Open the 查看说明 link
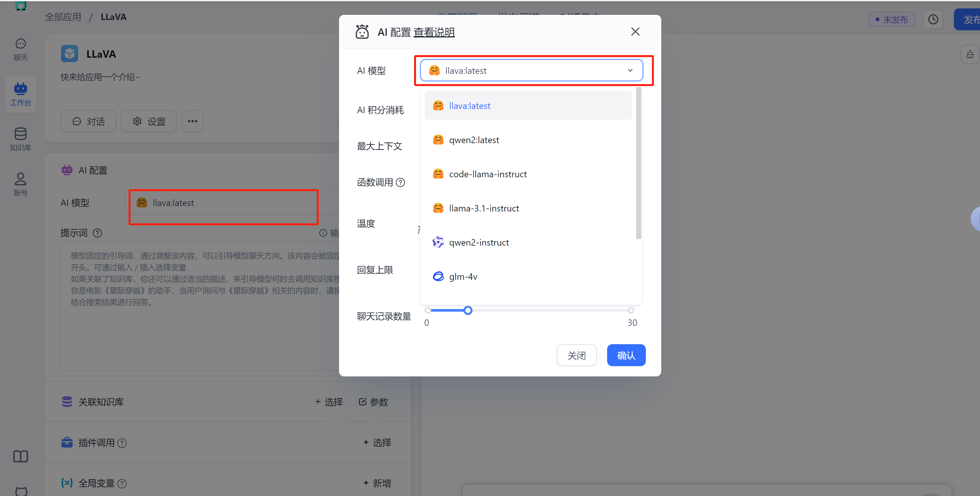 click(434, 32)
